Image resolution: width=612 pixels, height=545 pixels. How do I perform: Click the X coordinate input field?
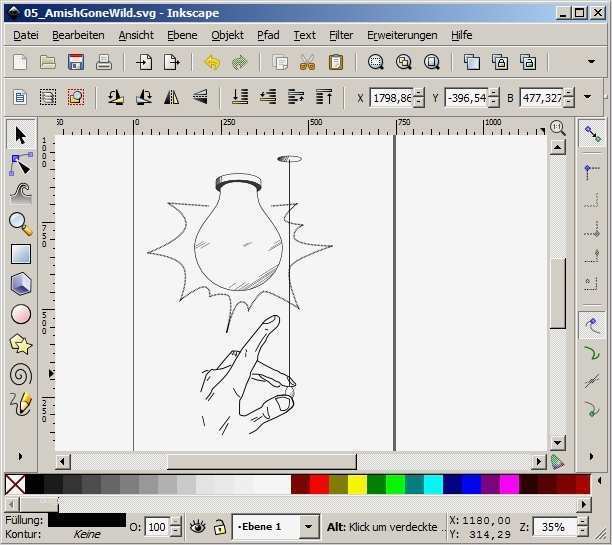pyautogui.click(x=391, y=97)
